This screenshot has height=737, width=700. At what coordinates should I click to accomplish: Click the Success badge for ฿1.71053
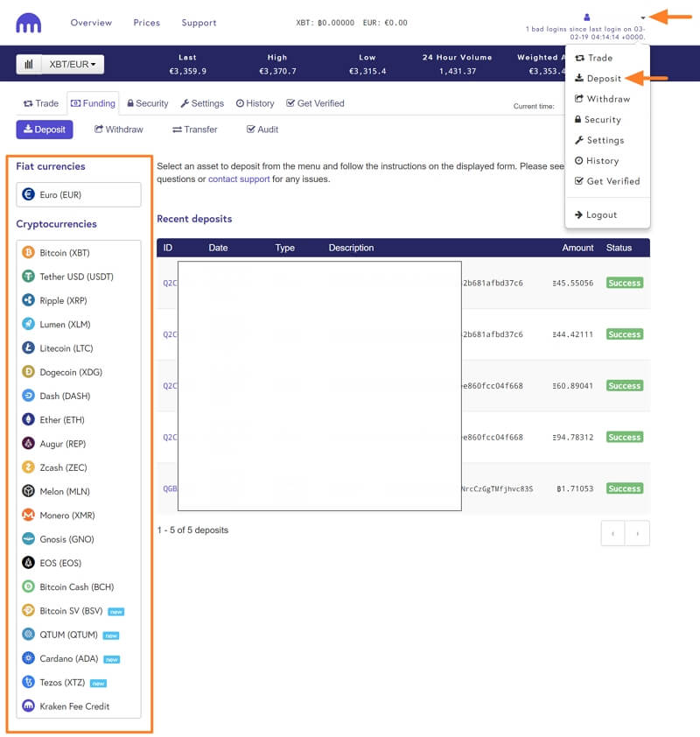point(625,488)
